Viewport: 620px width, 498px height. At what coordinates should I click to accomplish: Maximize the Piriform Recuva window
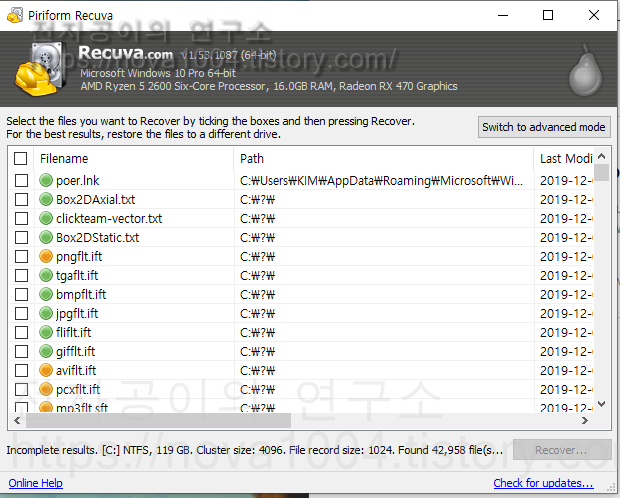pos(548,15)
